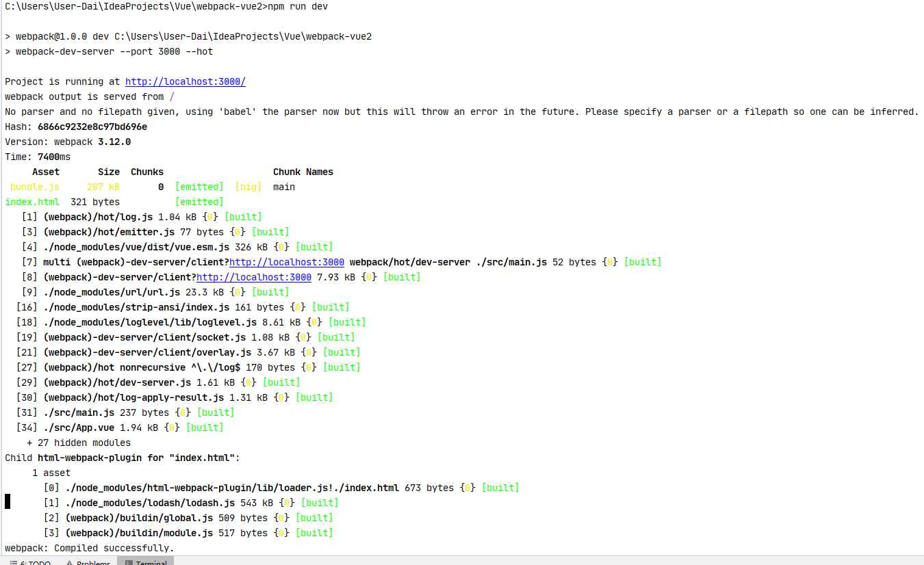Click the '321 bytes' size value

coord(95,202)
